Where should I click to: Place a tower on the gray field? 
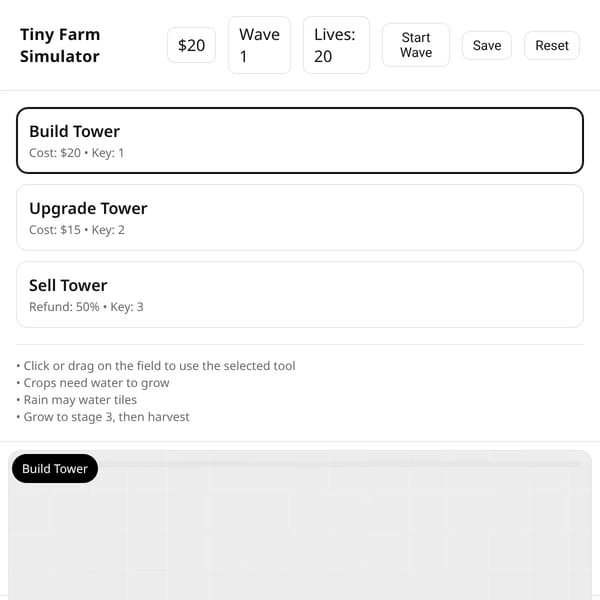point(300,536)
